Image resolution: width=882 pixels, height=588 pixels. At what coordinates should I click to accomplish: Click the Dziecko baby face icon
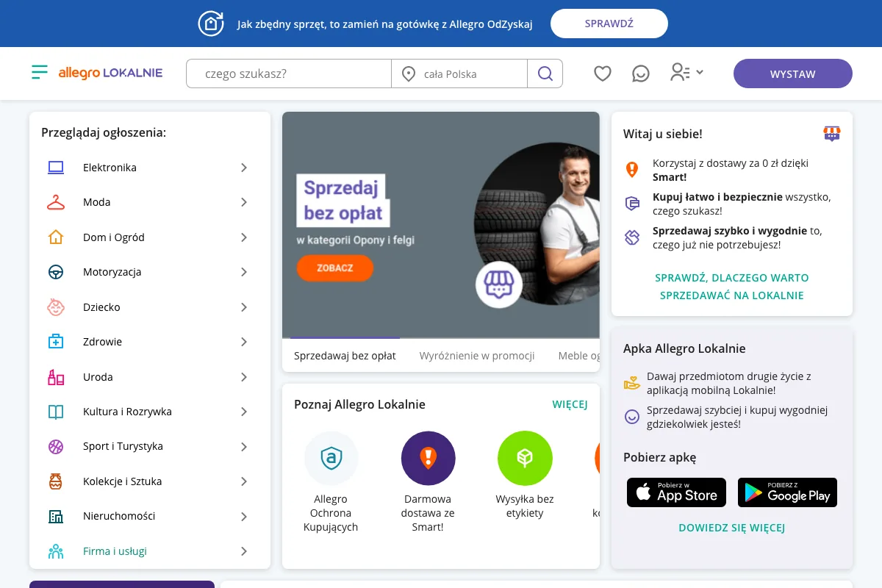click(x=56, y=307)
